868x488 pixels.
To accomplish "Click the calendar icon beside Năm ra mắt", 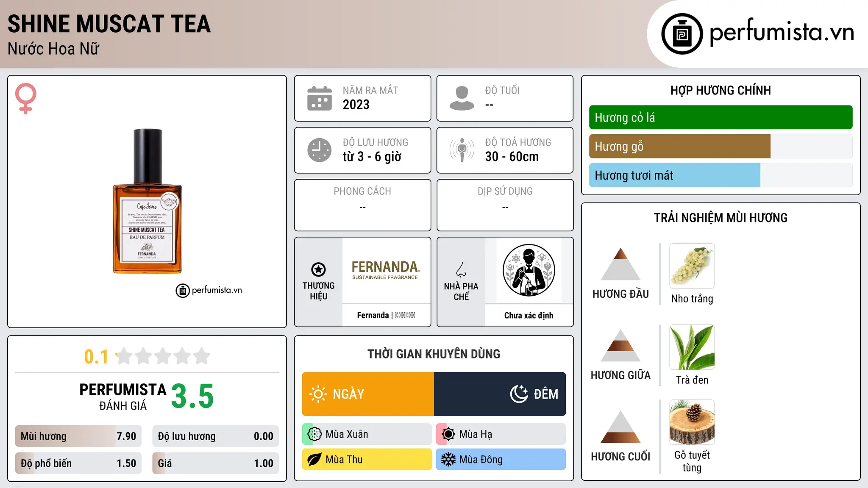I will 320,98.
